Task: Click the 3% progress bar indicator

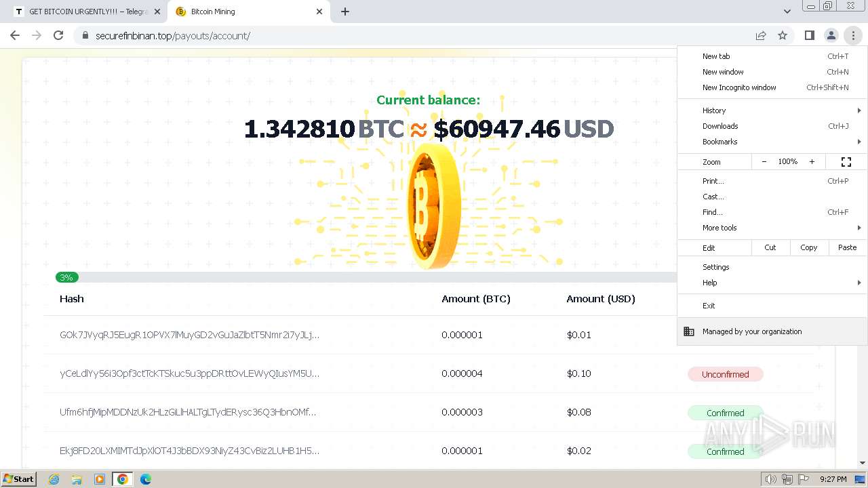Action: pos(67,277)
